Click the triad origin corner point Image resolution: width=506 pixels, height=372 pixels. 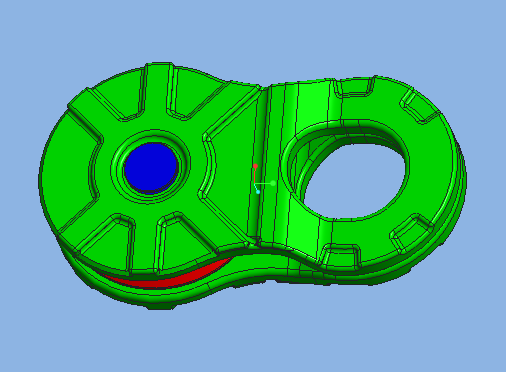click(x=255, y=184)
